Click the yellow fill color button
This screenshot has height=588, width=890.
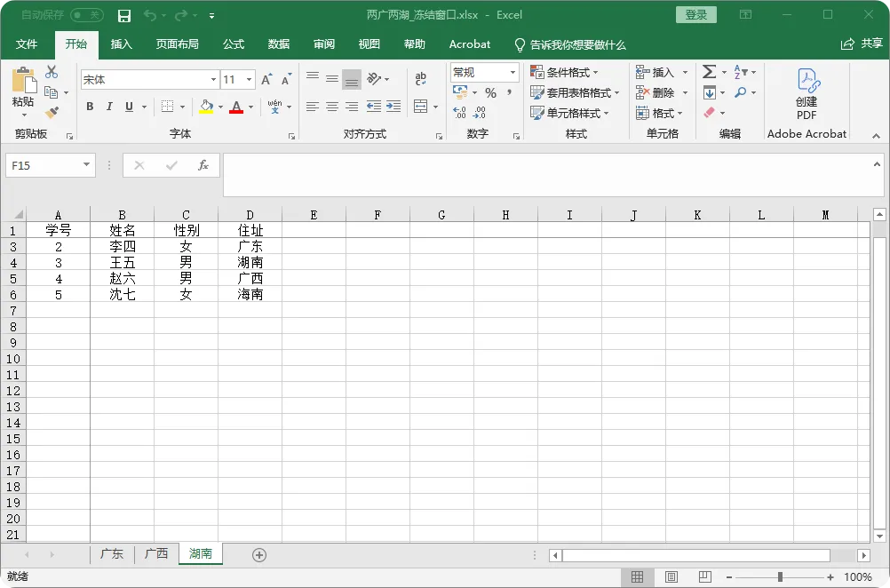click(206, 107)
